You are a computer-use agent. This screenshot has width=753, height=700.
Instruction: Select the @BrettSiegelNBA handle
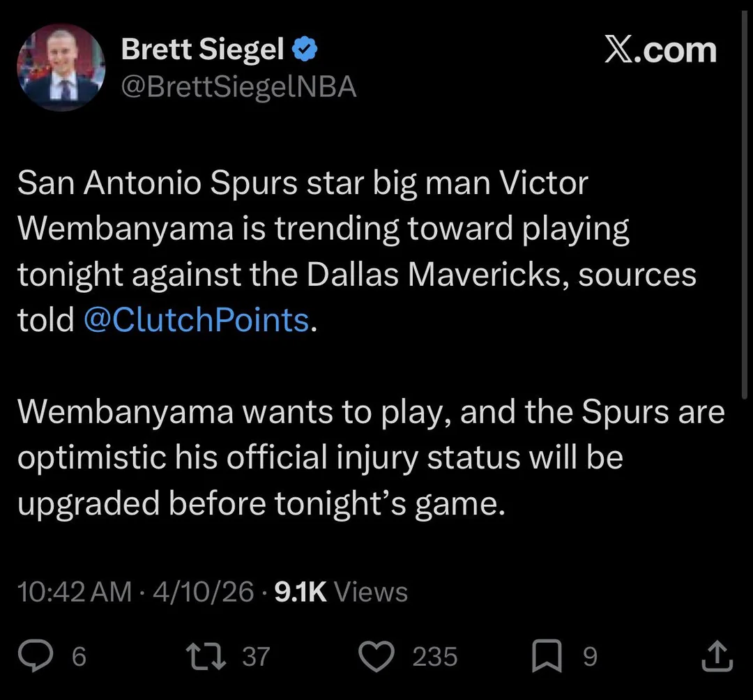(239, 86)
